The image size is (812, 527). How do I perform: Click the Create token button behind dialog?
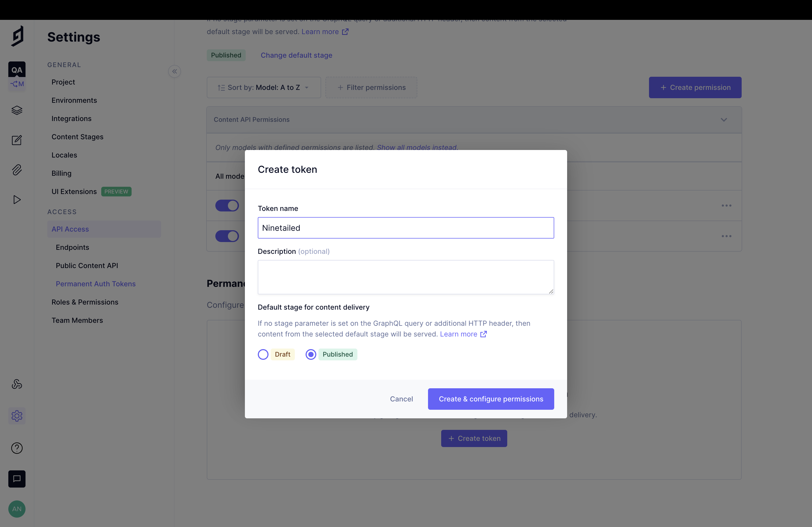[x=474, y=439]
